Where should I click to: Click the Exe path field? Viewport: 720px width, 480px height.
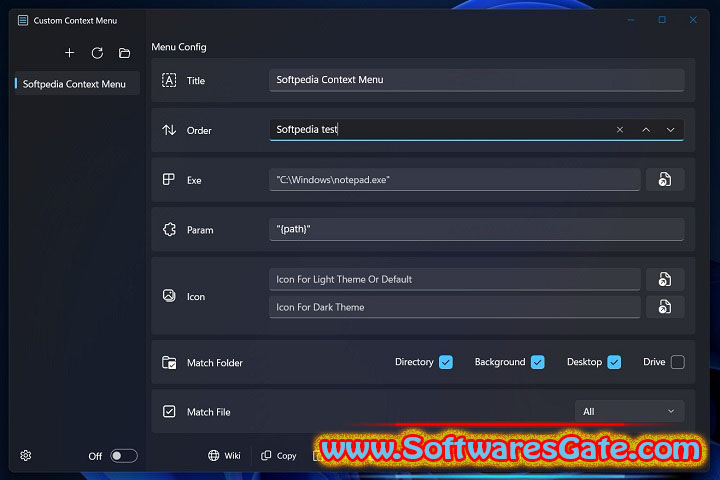tap(455, 180)
